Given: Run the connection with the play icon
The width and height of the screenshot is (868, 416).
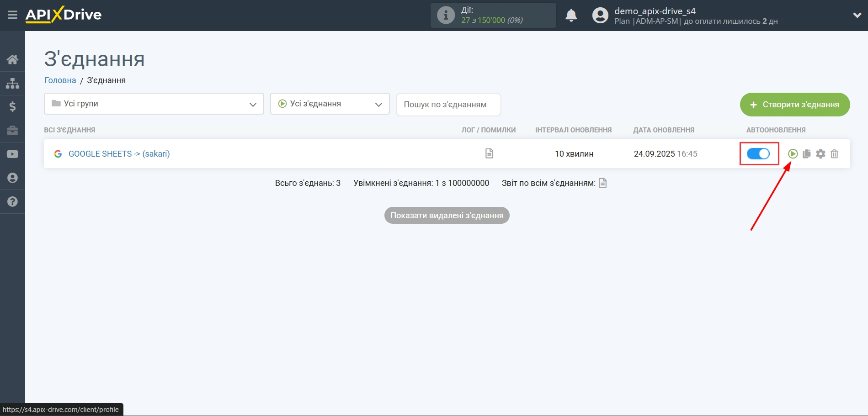Looking at the screenshot, I should [x=793, y=154].
